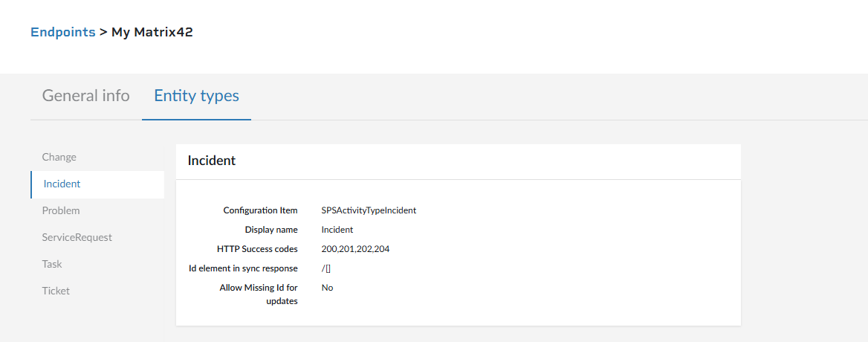Viewport: 868px width, 342px height.
Task: Switch to the General info tab
Action: pyautogui.click(x=85, y=96)
